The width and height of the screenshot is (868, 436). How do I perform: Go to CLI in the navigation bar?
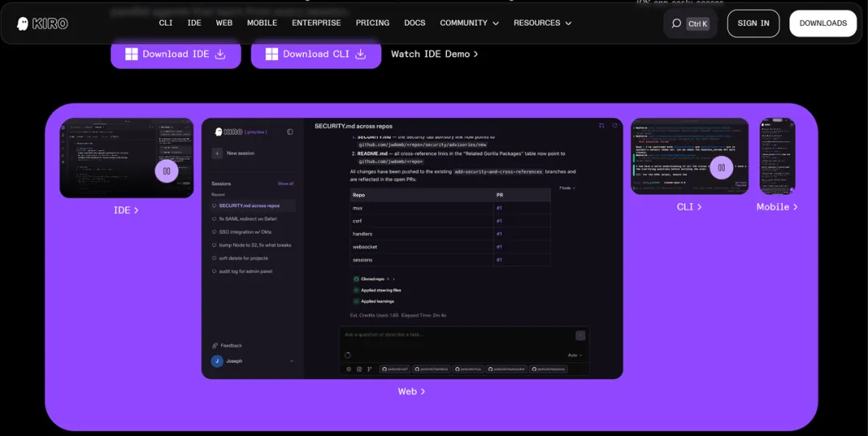(166, 23)
